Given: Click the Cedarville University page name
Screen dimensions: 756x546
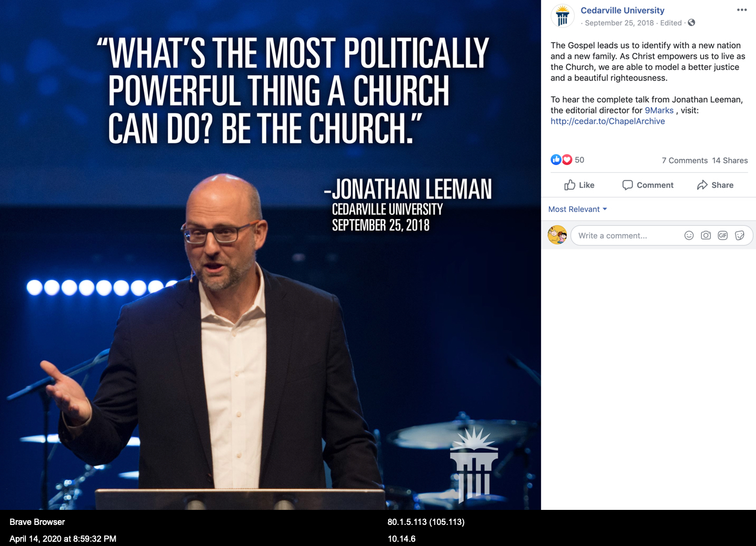Looking at the screenshot, I should coord(622,10).
